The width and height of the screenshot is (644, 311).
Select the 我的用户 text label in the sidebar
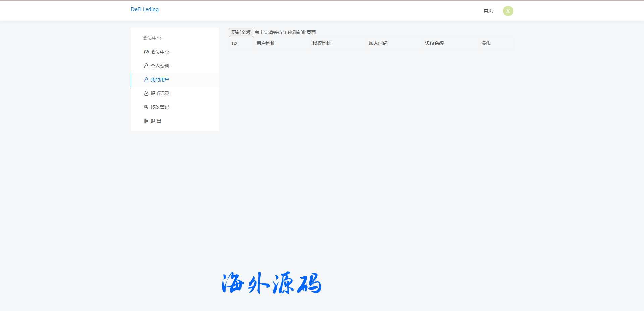coord(160,80)
